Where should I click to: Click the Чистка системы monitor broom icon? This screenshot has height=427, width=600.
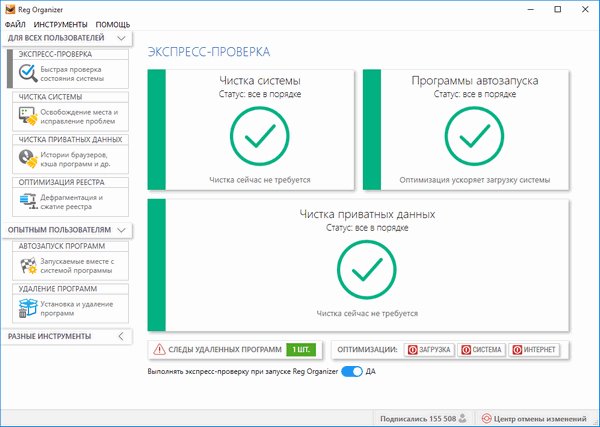point(28,116)
